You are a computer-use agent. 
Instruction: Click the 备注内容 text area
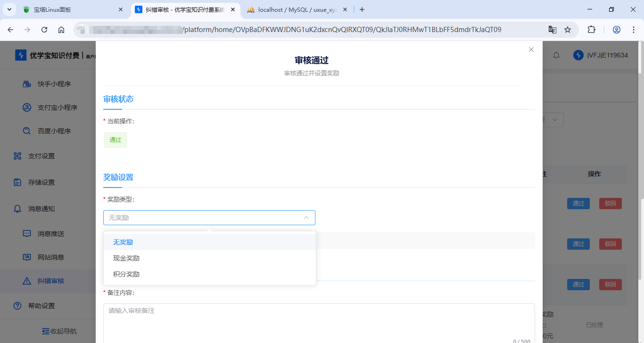319,323
